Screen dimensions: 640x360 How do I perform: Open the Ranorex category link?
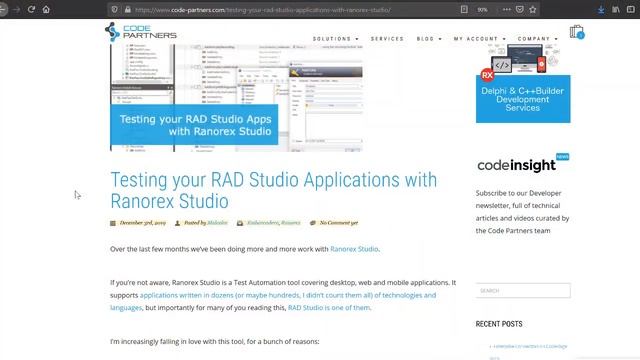[x=291, y=223]
